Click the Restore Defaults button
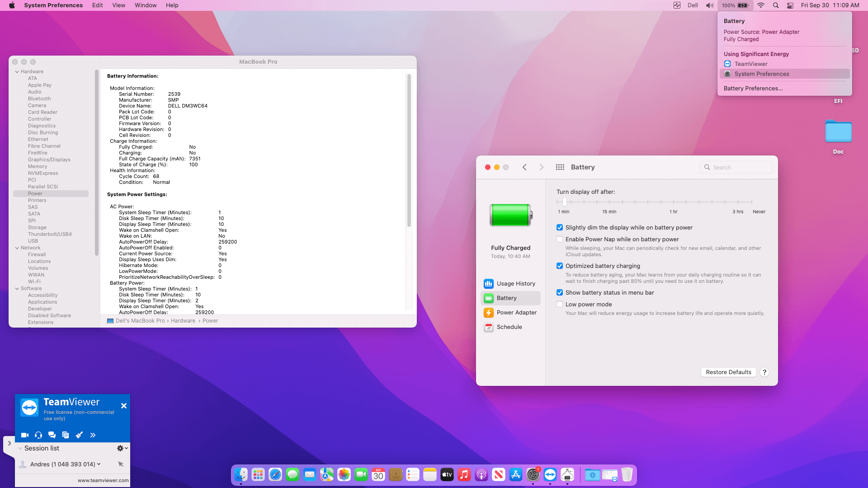The width and height of the screenshot is (868, 488). tap(728, 372)
